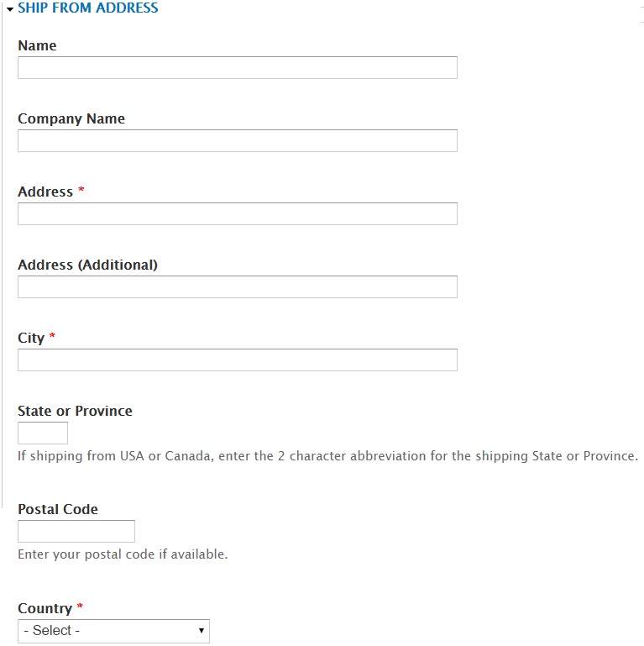
Task: Select the small State or Province box
Action: tap(43, 433)
